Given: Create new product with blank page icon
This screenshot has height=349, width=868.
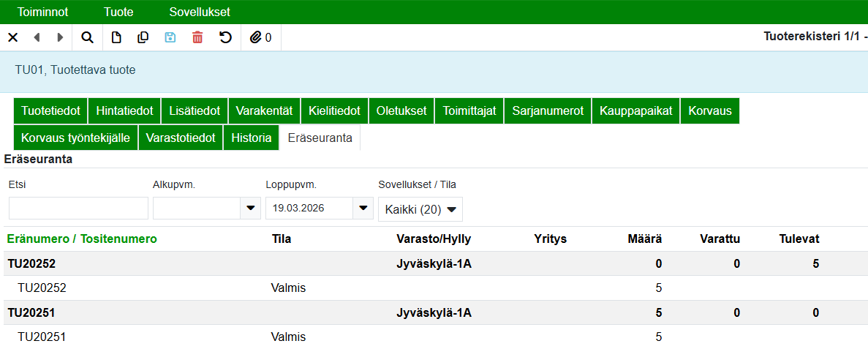Looking at the screenshot, I should (116, 37).
